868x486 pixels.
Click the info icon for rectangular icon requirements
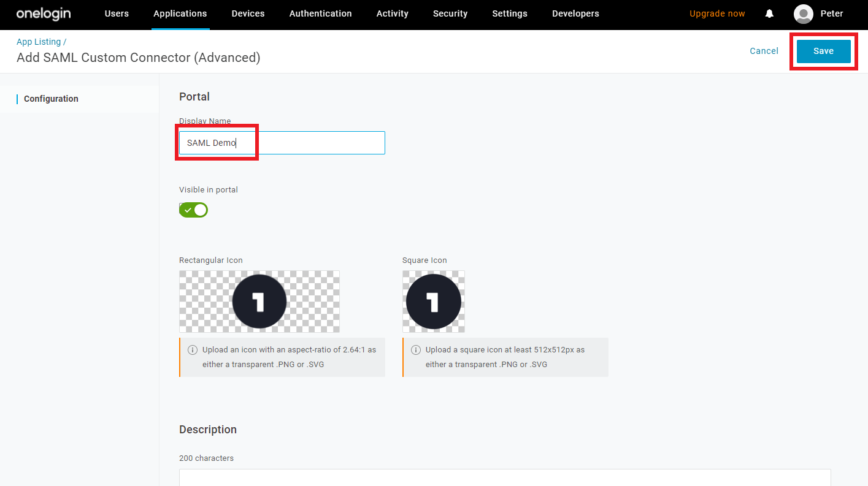193,349
